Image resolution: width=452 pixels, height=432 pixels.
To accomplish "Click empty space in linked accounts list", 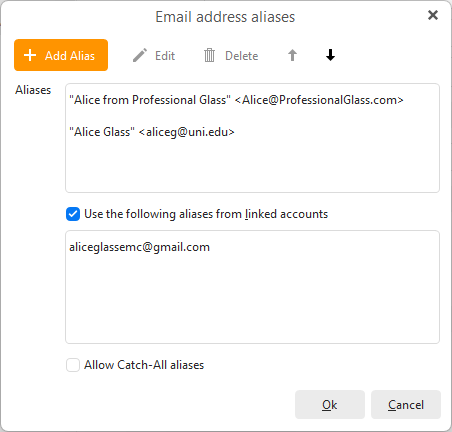I will (252, 300).
